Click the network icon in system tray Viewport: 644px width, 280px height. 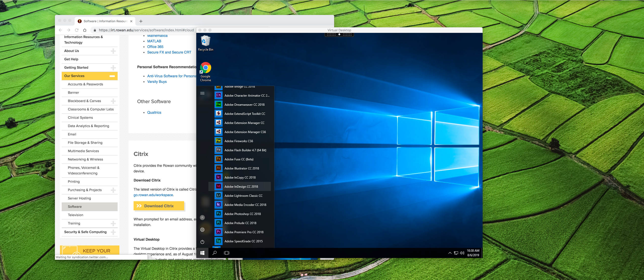pyautogui.click(x=456, y=253)
